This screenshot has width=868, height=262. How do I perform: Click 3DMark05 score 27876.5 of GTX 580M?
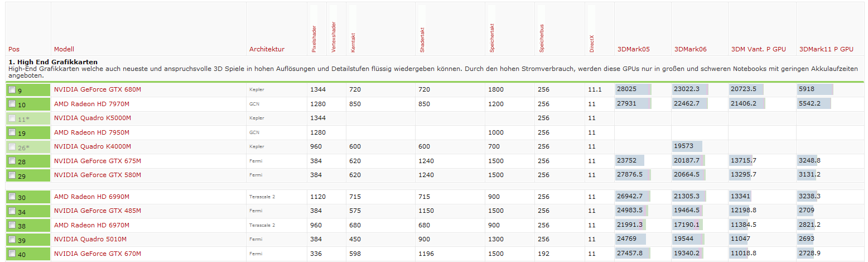(632, 175)
